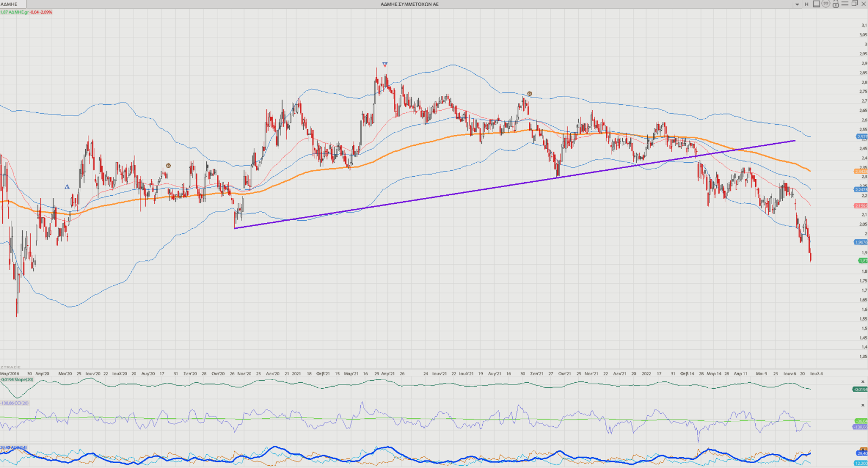
Task: Click the 1,35 price level on the axis
Action: pyautogui.click(x=863, y=356)
